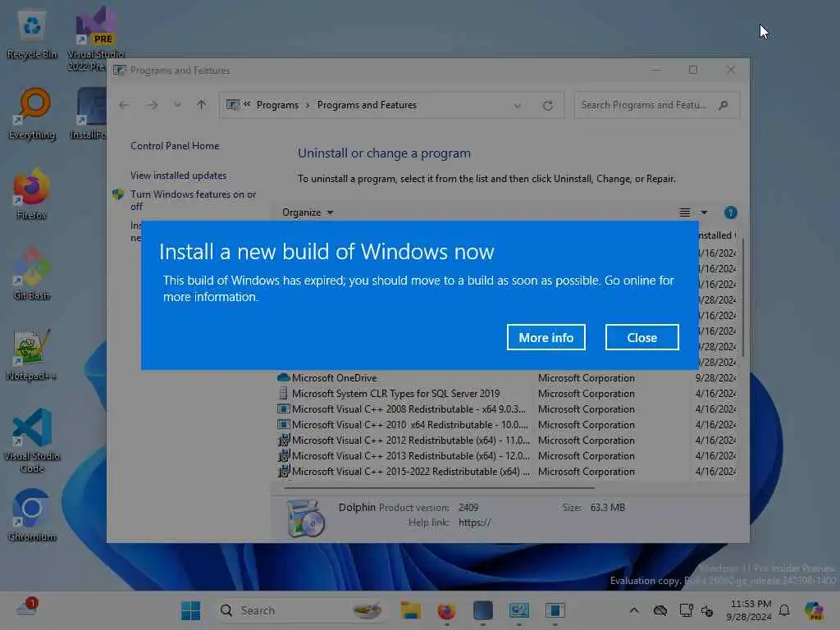Open the Control Panel Home link
The image size is (840, 630).
click(x=175, y=146)
